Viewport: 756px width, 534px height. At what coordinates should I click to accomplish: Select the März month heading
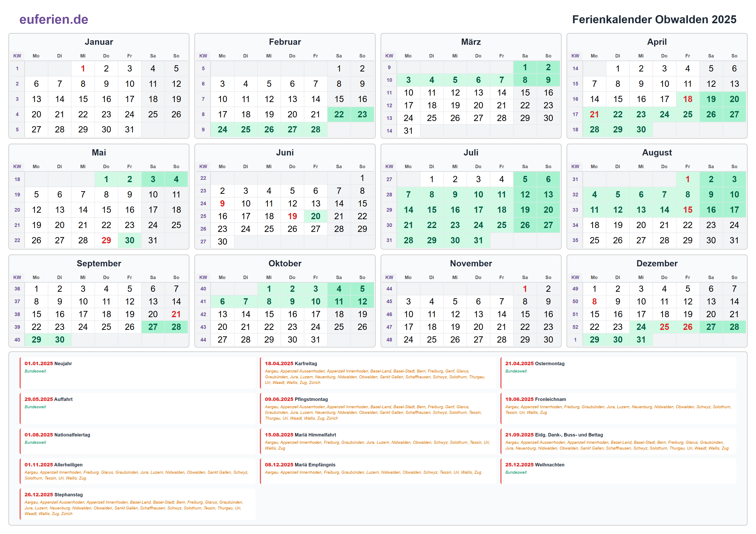(x=471, y=42)
